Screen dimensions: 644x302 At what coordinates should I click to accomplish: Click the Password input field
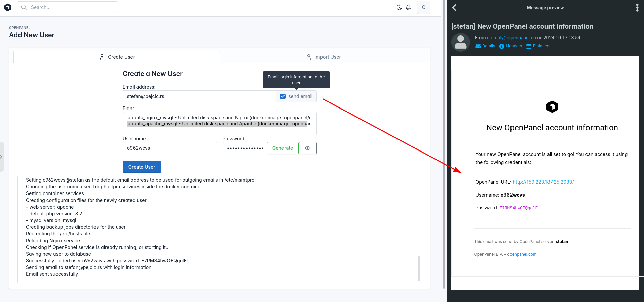coord(244,148)
